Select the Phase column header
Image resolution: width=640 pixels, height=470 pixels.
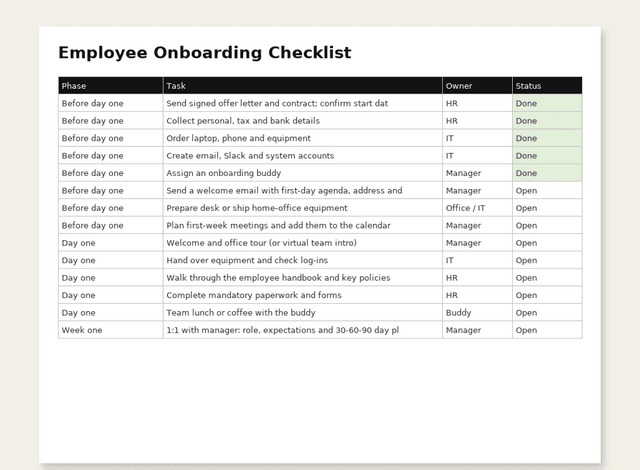pos(111,86)
